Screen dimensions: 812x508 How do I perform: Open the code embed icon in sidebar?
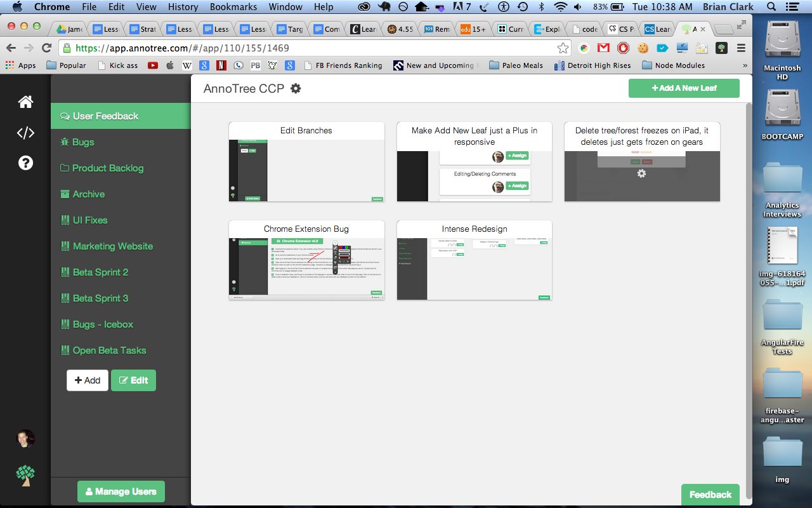pos(25,133)
